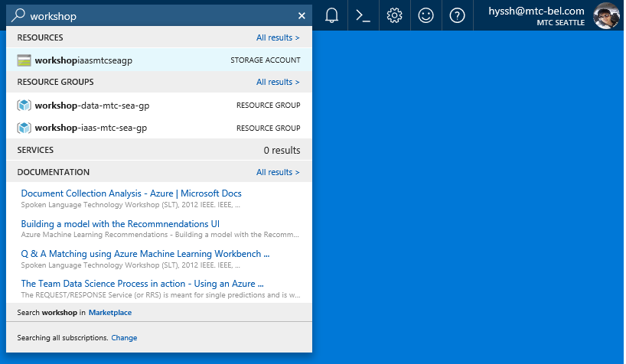Click the user profile picture
This screenshot has height=364, width=626.
pos(606,15)
